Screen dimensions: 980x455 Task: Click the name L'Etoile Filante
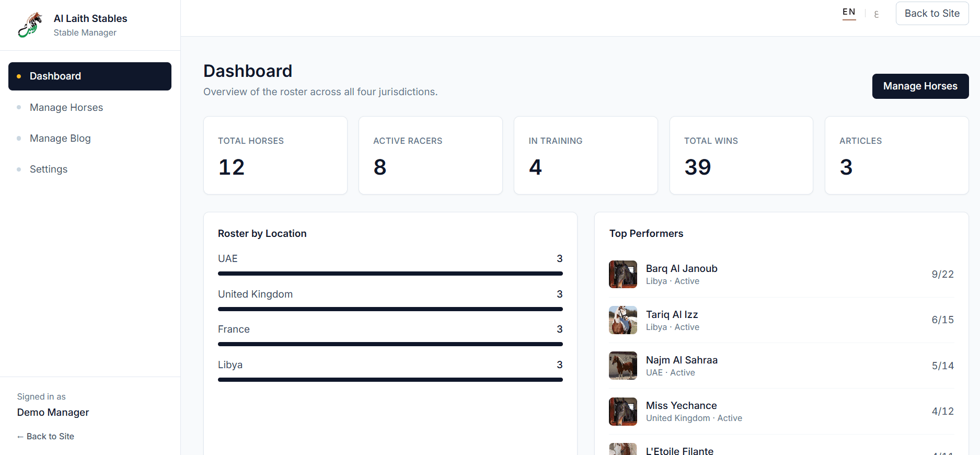click(679, 451)
